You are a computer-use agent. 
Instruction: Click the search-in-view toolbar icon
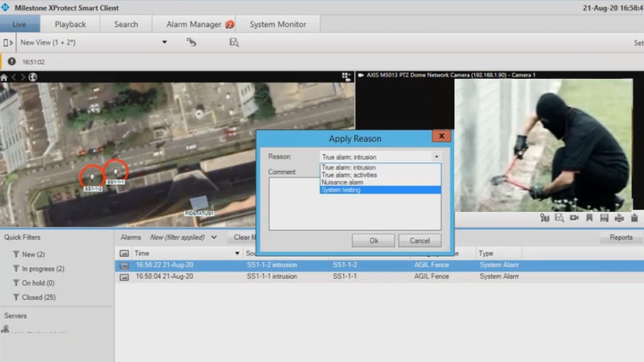click(234, 42)
